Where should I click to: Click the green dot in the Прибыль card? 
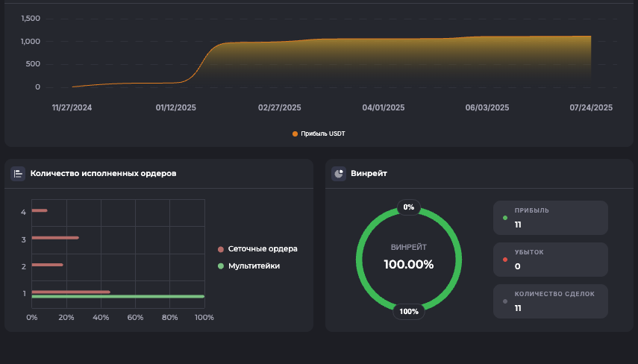click(x=505, y=219)
